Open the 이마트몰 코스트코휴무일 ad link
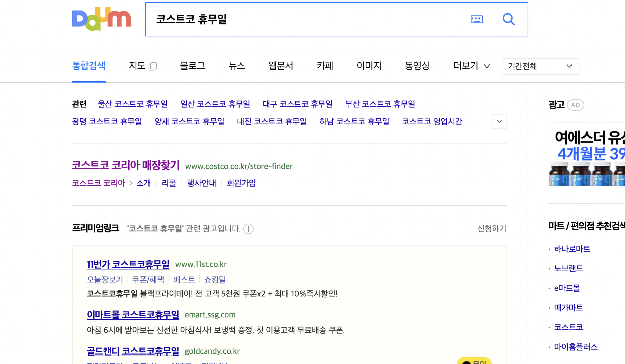 133,315
